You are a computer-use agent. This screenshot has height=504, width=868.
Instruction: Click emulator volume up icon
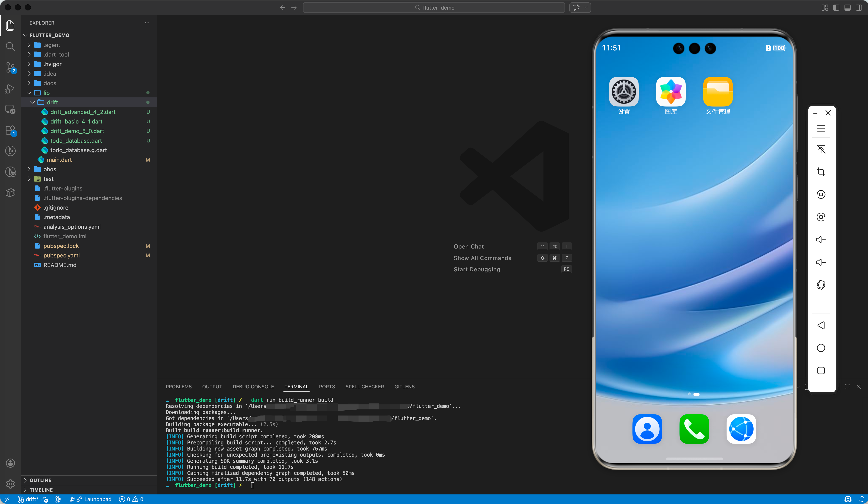click(821, 240)
